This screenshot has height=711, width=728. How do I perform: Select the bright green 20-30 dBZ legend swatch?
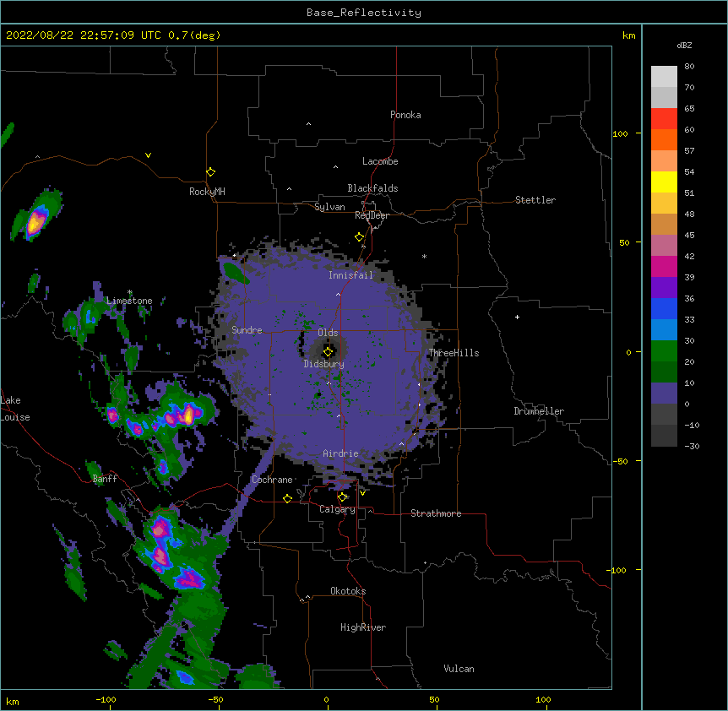[664, 351]
